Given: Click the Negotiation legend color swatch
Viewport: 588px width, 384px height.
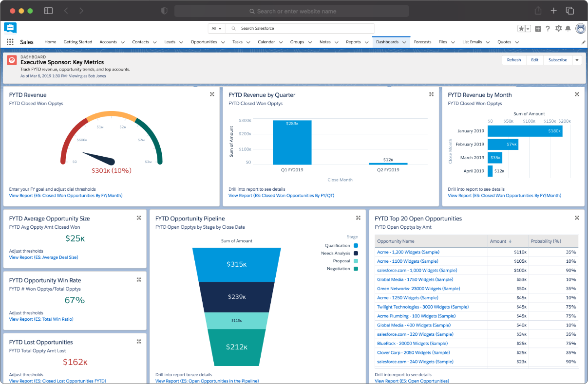Looking at the screenshot, I should pos(356,269).
